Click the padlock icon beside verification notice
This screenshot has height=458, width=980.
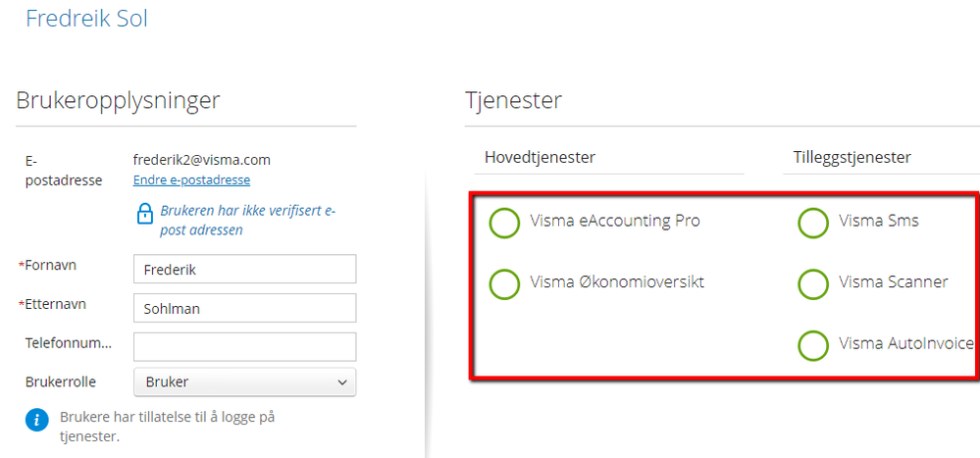click(144, 214)
